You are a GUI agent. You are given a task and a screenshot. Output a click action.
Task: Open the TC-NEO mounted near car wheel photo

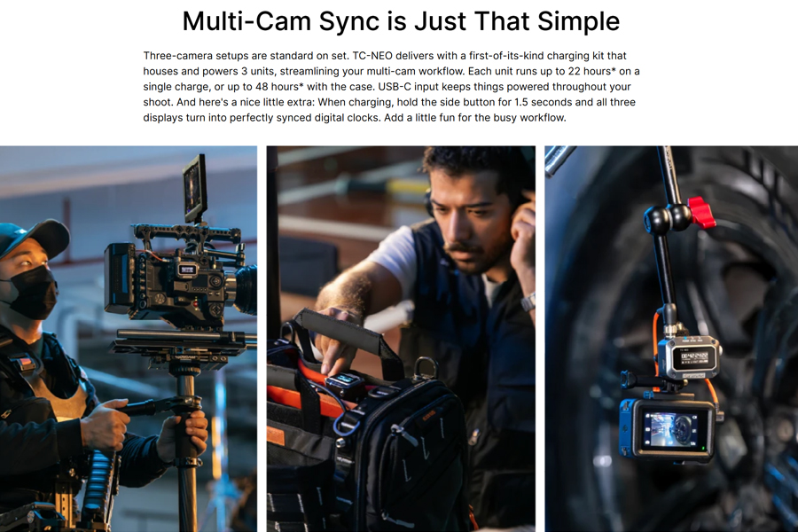(671, 339)
